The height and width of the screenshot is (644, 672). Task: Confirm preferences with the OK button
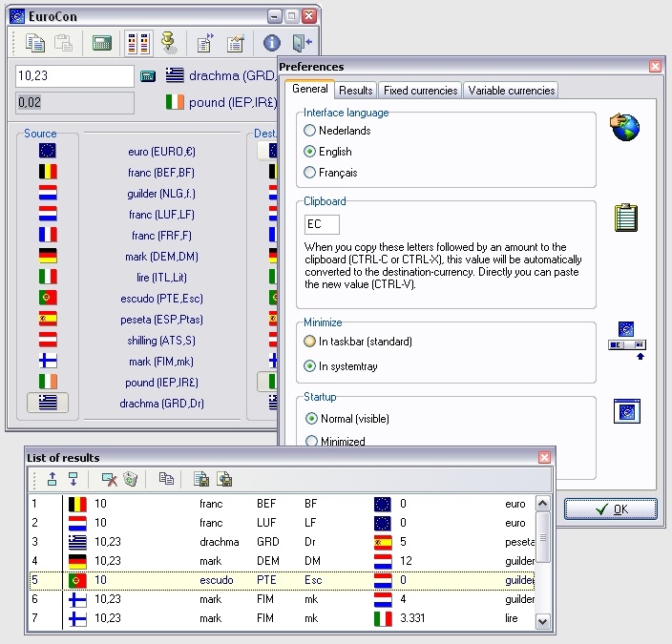611,509
